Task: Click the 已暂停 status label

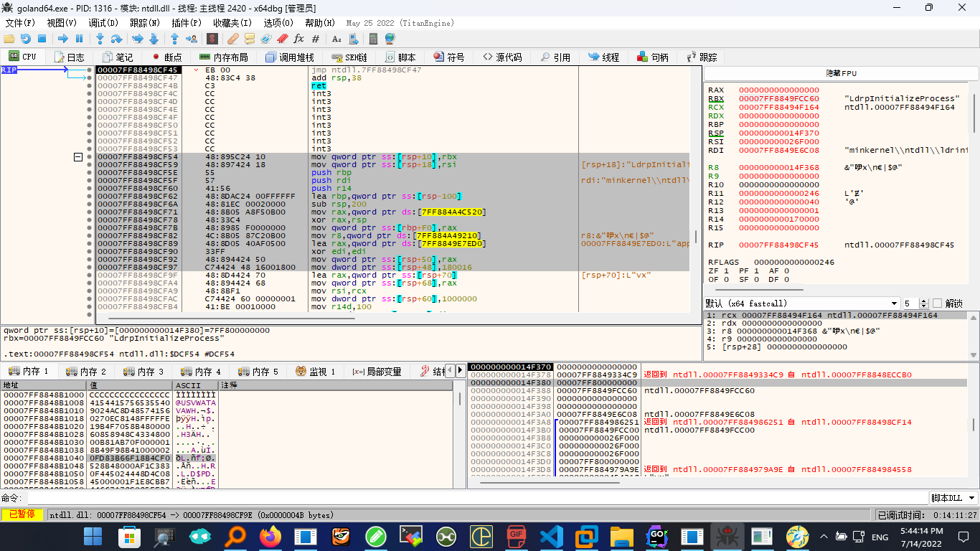Action: [x=22, y=514]
